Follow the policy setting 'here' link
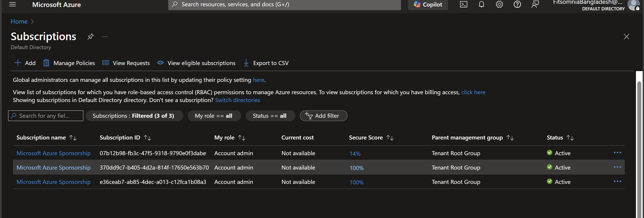The image size is (644, 218). 258,80
